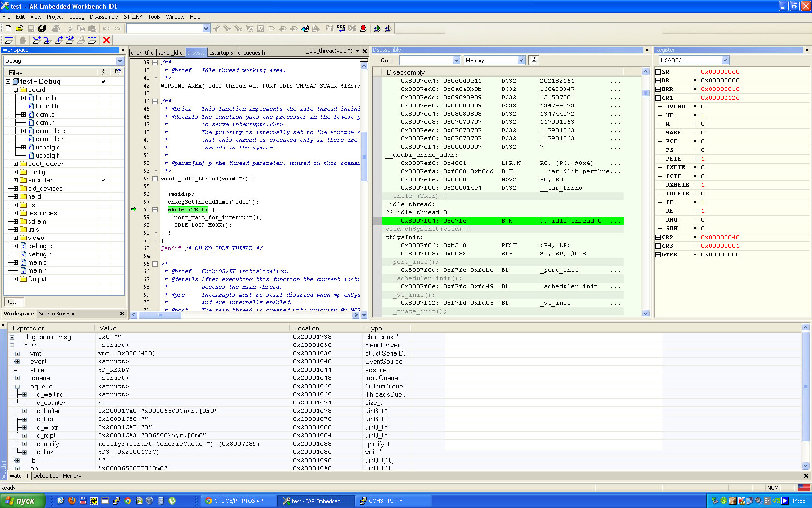
Task: Collapse the board folder in workspace tree
Action: click(x=15, y=90)
